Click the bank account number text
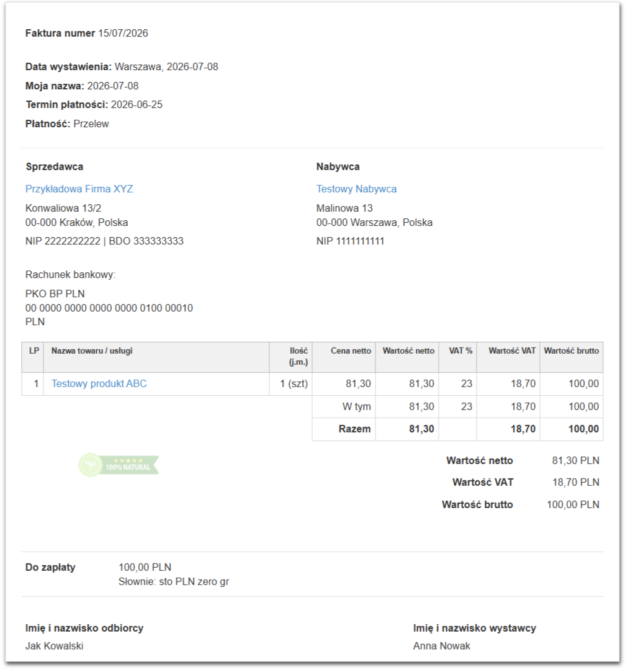The height and width of the screenshot is (672, 628). [x=109, y=308]
